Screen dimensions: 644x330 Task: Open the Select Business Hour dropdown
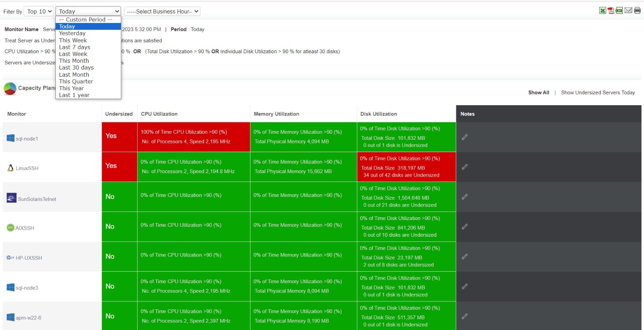(x=162, y=12)
